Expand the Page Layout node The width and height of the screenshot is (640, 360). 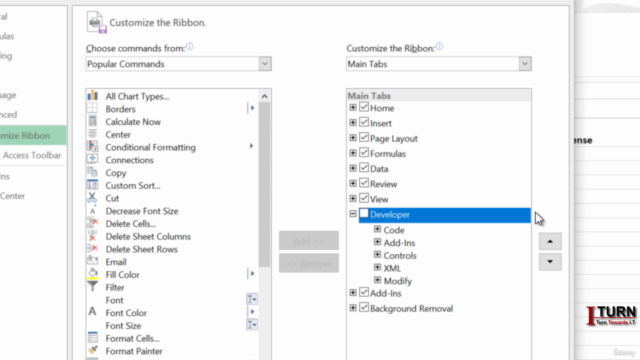tap(353, 138)
